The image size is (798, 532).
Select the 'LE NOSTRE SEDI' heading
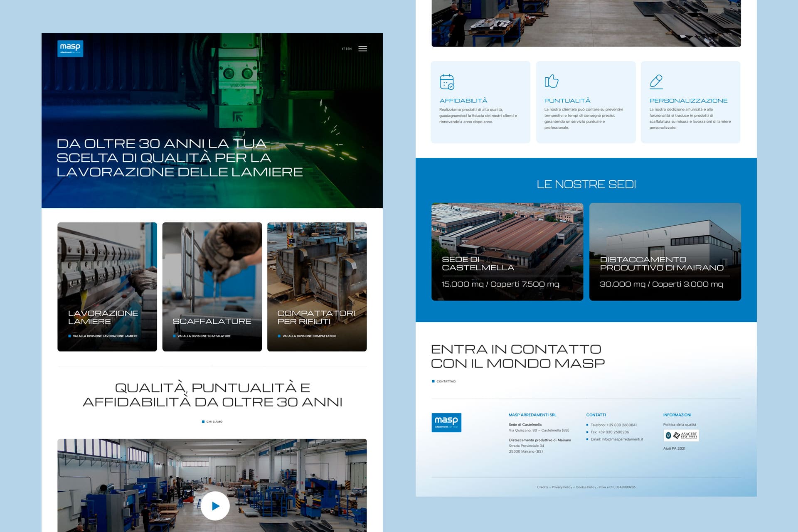(x=586, y=184)
